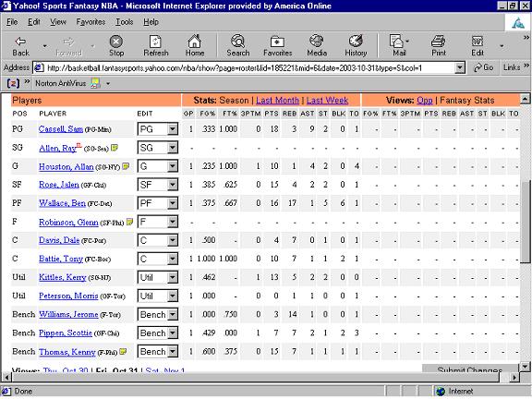Open the Mail button dropdown arrow
The image size is (532, 399).
coord(407,42)
